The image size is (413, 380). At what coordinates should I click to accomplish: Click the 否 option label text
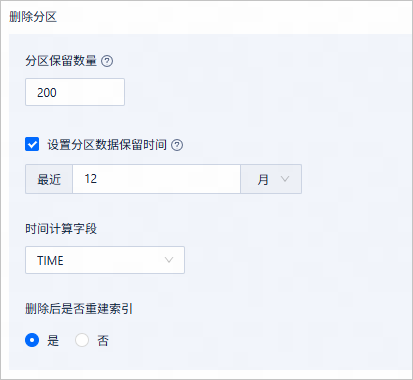tap(103, 341)
